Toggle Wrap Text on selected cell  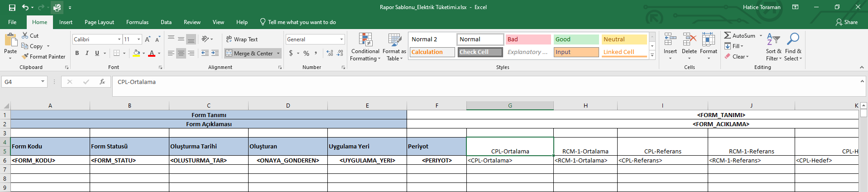tap(242, 39)
